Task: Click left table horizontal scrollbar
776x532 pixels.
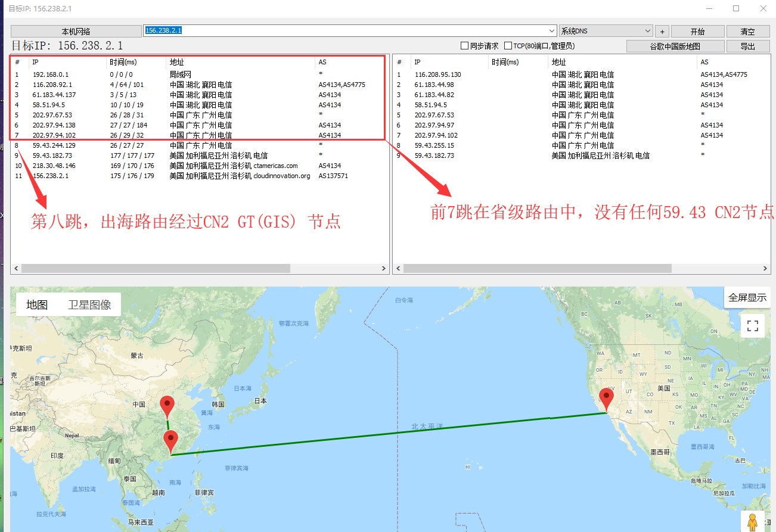Action: coord(156,269)
